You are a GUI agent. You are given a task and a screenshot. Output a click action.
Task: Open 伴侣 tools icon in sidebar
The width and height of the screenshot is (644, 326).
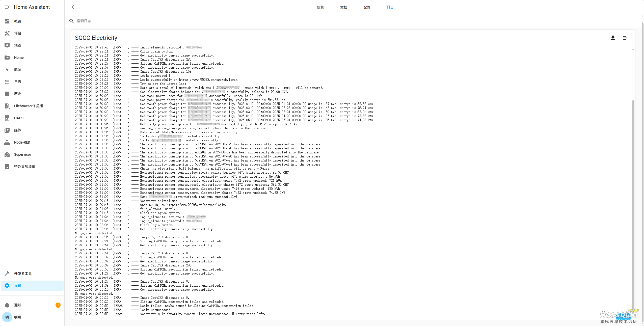[x=7, y=33]
